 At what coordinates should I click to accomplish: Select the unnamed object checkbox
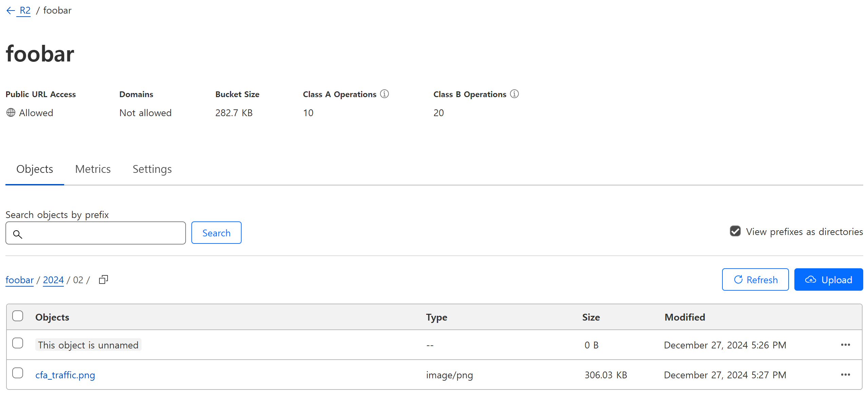pos(18,343)
